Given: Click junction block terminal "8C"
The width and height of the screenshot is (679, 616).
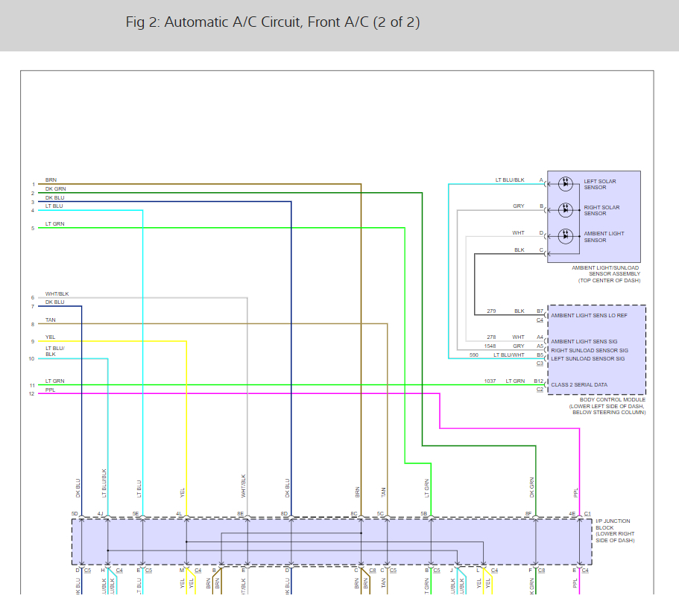Looking at the screenshot, I should (x=354, y=514).
